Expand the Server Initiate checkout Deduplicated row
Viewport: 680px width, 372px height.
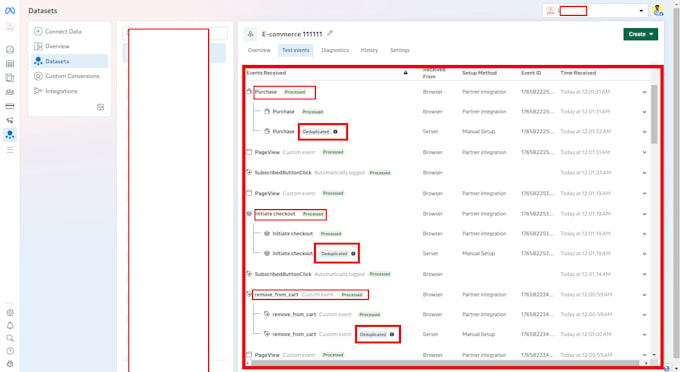(x=644, y=254)
